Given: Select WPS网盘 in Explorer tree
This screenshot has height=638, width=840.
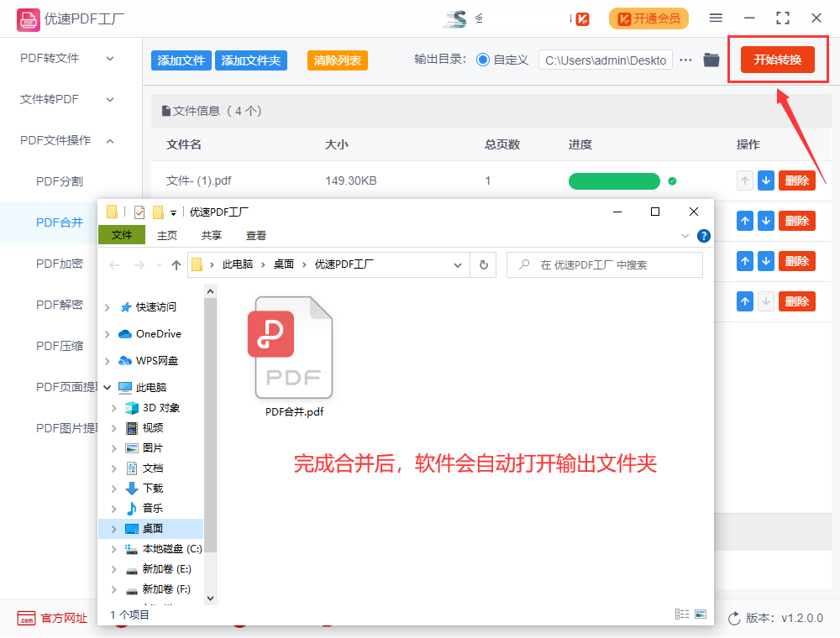Looking at the screenshot, I should (157, 361).
